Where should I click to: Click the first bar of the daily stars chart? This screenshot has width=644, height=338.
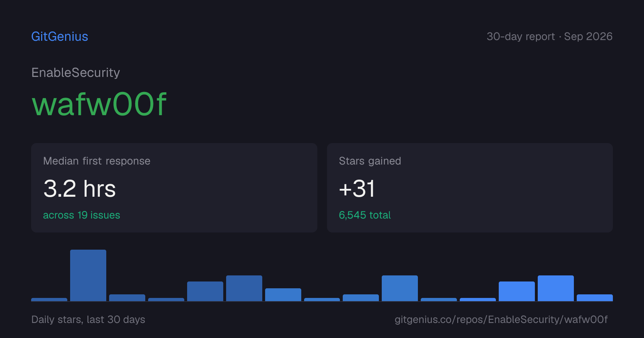pyautogui.click(x=49, y=299)
